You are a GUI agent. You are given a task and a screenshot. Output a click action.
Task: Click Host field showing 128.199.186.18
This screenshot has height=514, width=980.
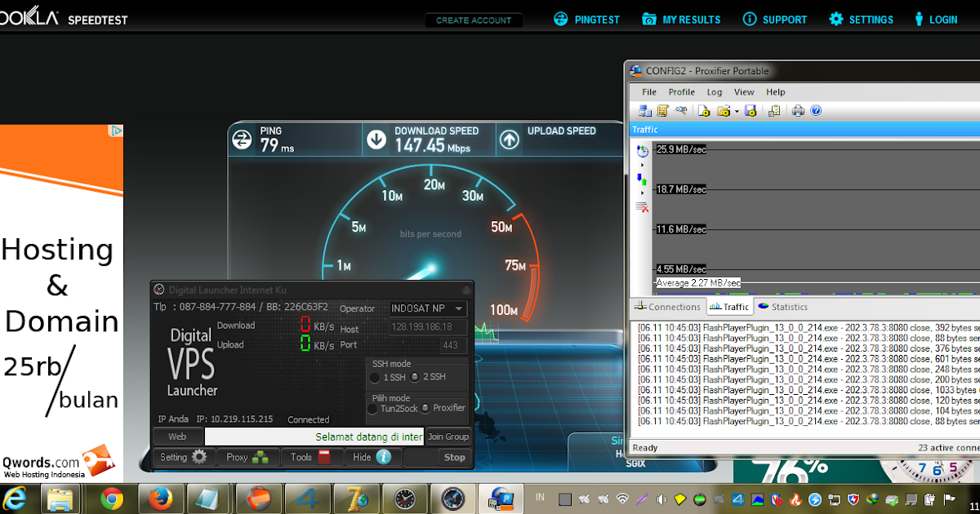[x=428, y=327]
